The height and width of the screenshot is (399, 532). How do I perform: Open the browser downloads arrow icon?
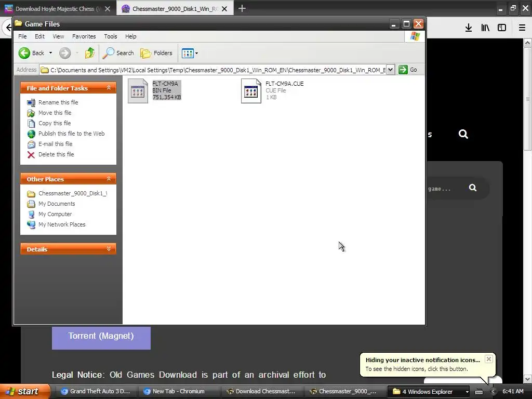pyautogui.click(x=469, y=28)
